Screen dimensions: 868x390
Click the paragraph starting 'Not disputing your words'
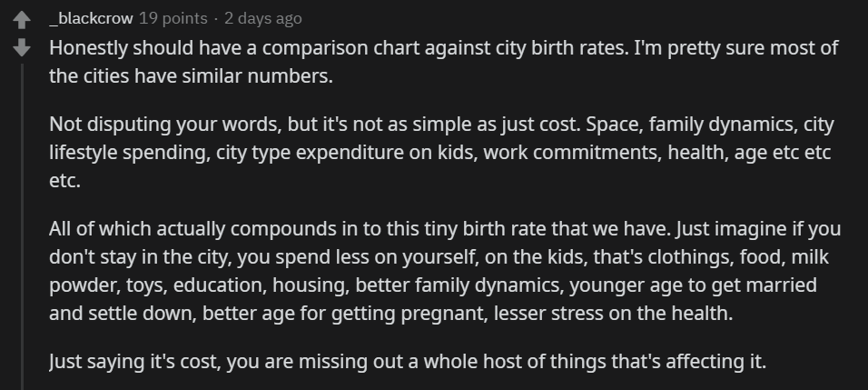pos(441,152)
